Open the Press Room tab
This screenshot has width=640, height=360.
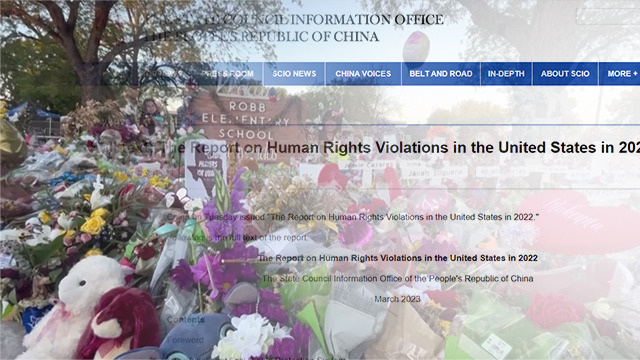click(227, 74)
